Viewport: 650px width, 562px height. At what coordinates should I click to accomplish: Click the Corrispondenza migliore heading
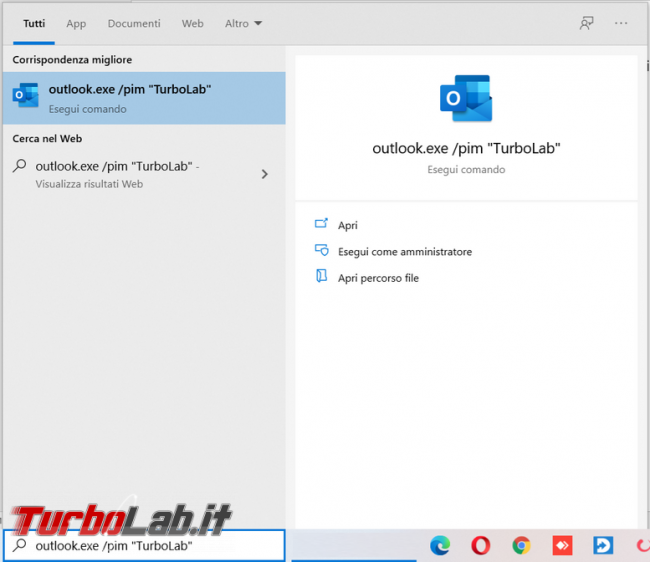[72, 60]
